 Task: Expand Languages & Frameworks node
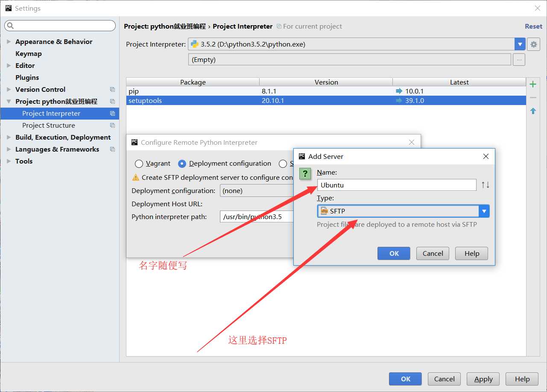click(x=9, y=149)
